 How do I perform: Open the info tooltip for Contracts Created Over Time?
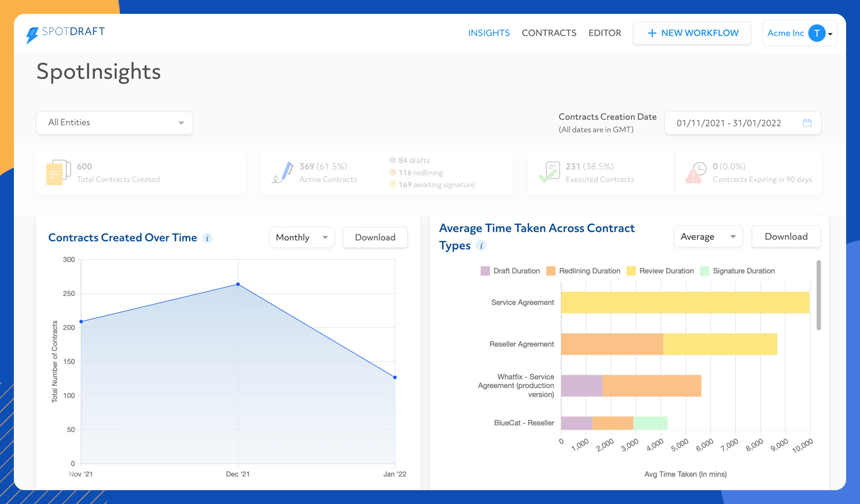click(x=208, y=237)
